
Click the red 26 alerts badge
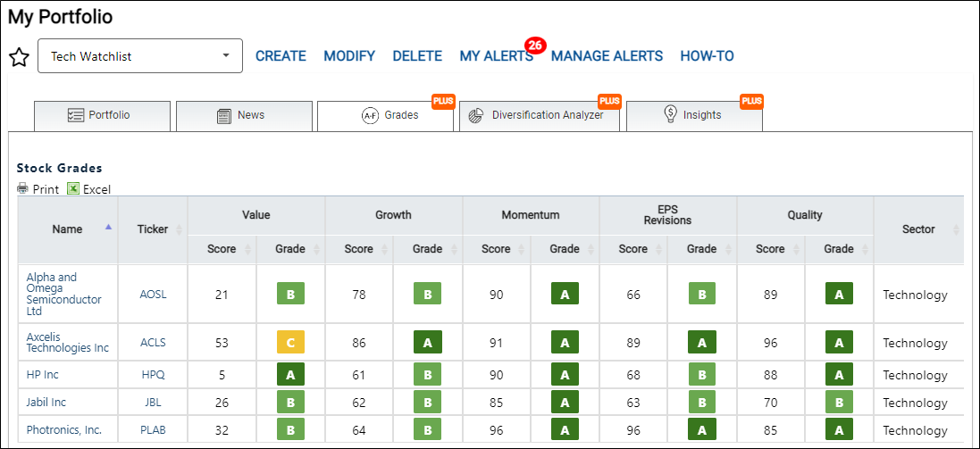click(536, 46)
